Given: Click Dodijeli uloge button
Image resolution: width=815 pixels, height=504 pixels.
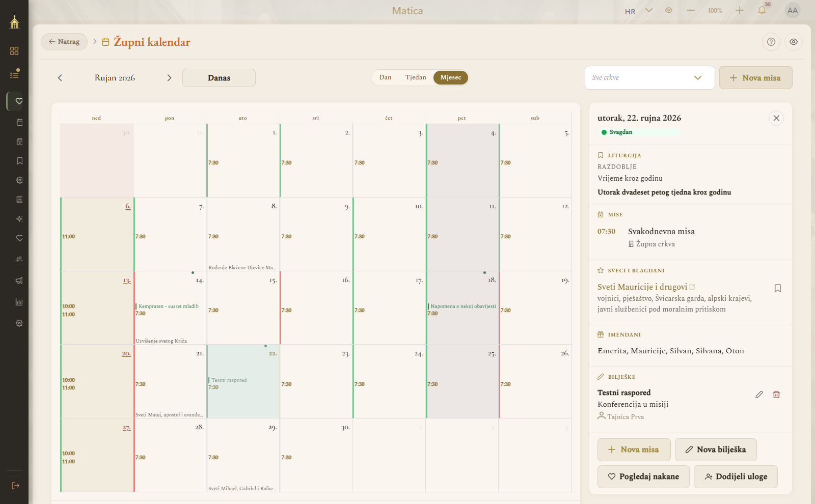Looking at the screenshot, I should pos(736,477).
